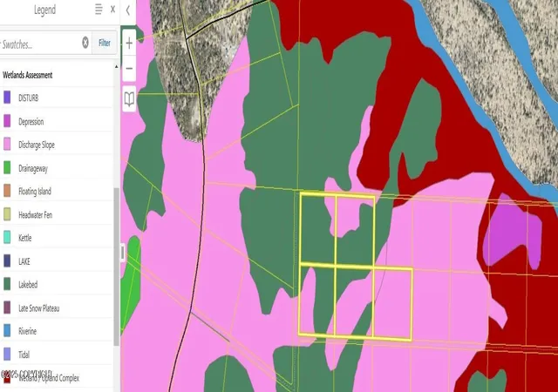558x392 pixels.
Task: Click the Wetland/Upland Complex red swatch
Action: tap(7, 379)
